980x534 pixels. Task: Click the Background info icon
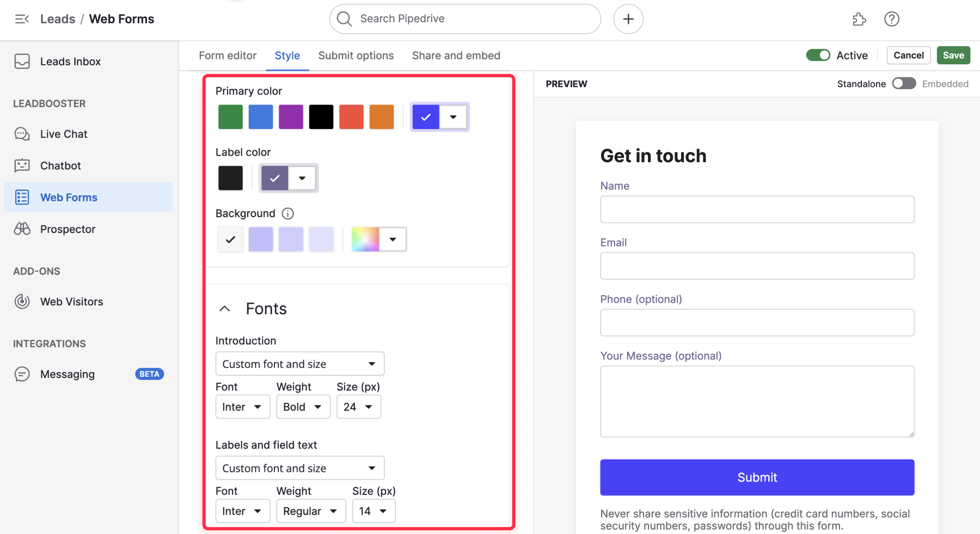pos(288,213)
